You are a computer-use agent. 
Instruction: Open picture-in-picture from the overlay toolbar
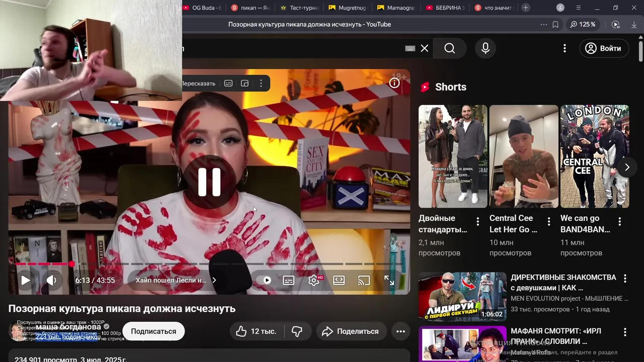[245, 83]
